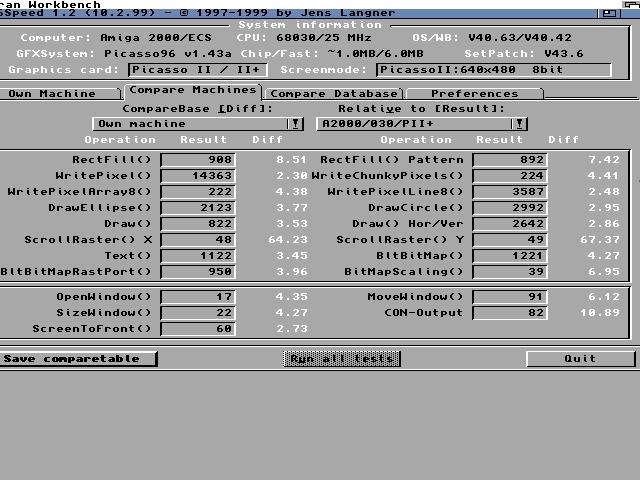Click the Save comparetable button

click(x=78, y=359)
